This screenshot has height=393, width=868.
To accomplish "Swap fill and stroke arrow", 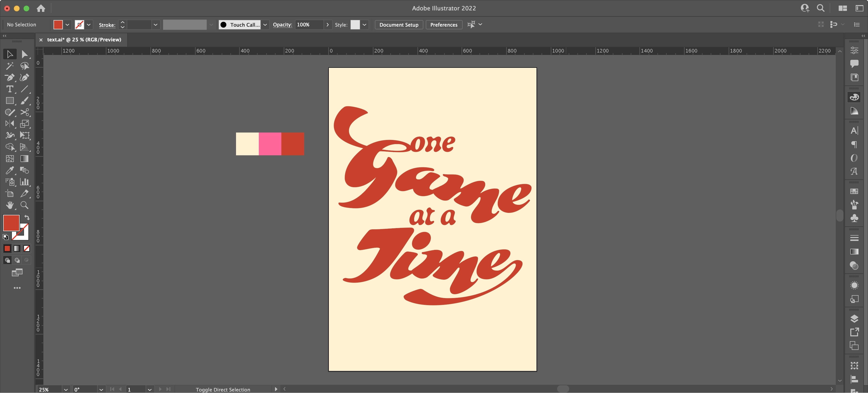I will tap(27, 217).
